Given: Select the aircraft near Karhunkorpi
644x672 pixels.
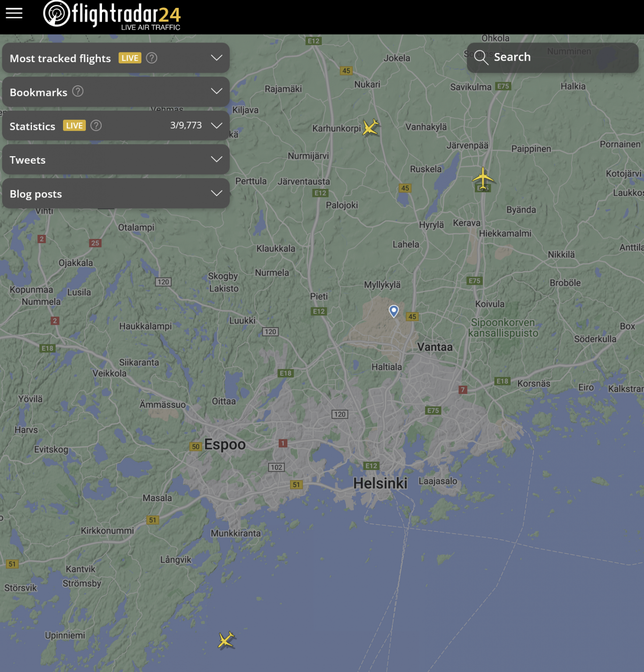Looking at the screenshot, I should [371, 127].
